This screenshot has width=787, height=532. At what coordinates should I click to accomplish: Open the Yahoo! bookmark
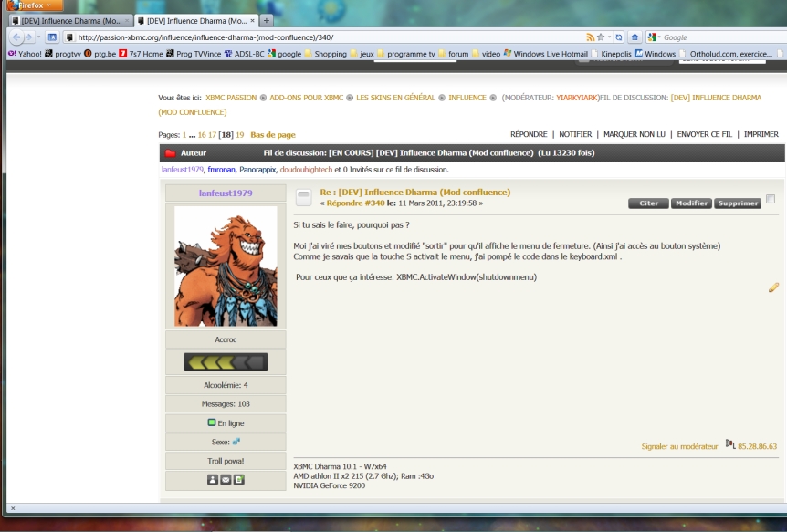tap(25, 54)
